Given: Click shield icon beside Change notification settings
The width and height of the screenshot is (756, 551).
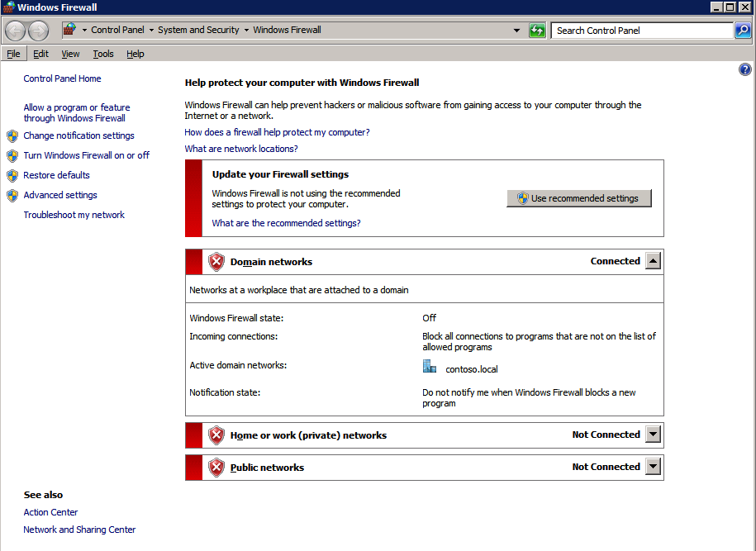Looking at the screenshot, I should [x=12, y=136].
